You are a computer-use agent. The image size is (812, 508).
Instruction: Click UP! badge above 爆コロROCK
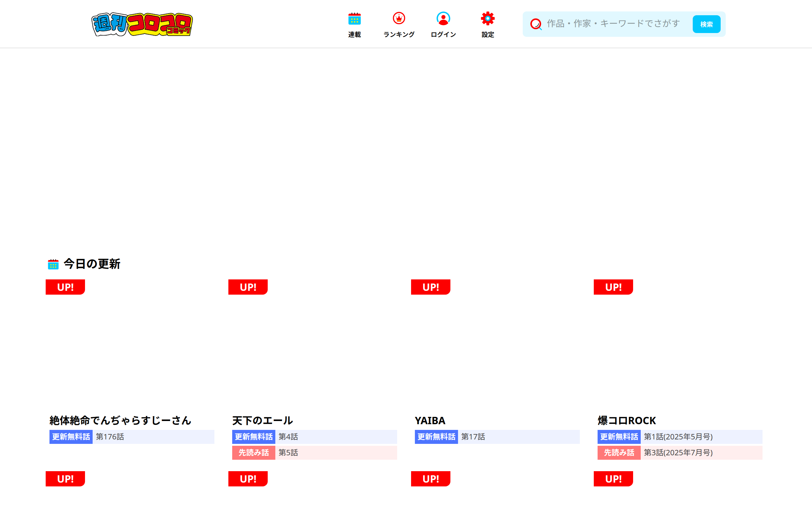(613, 287)
